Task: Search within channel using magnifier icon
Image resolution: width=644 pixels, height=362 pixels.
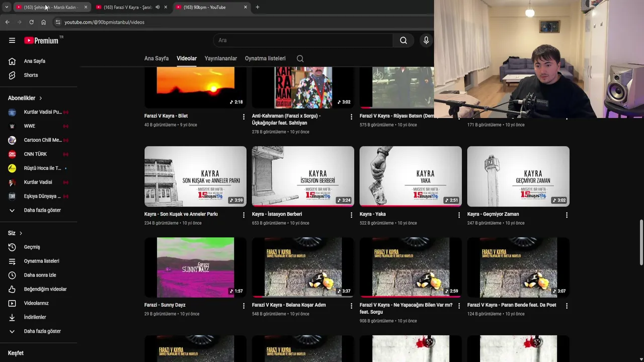Action: [x=300, y=58]
